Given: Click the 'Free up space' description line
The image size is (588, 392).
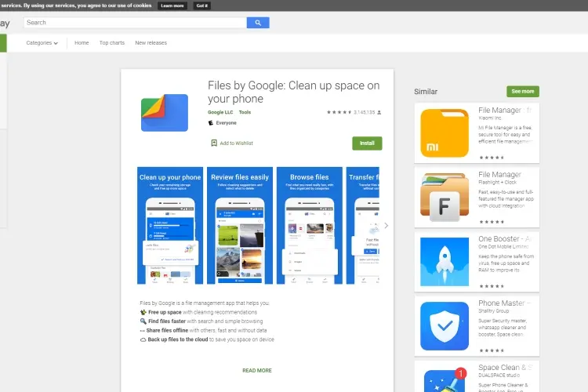Looking at the screenshot, I should (198, 312).
